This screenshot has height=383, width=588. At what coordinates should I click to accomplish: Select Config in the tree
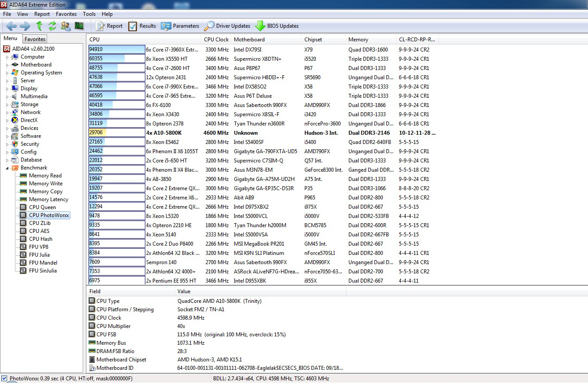click(x=29, y=152)
